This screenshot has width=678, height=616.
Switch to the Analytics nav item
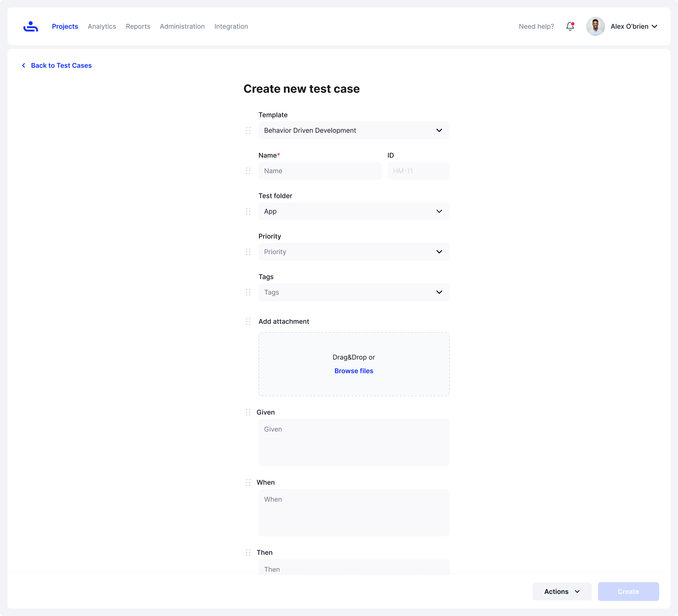pos(101,26)
